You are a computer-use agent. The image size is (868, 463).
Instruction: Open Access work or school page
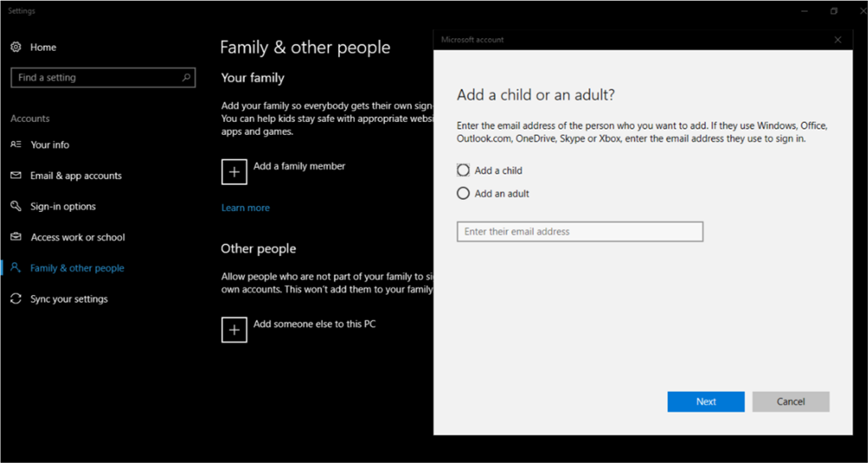point(78,237)
